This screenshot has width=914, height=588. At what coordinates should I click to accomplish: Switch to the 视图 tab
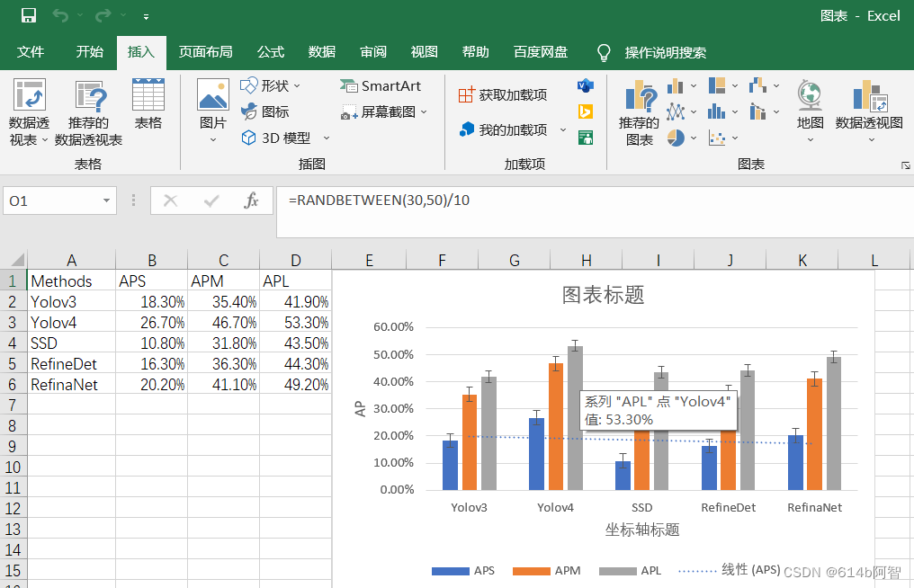[x=425, y=52]
